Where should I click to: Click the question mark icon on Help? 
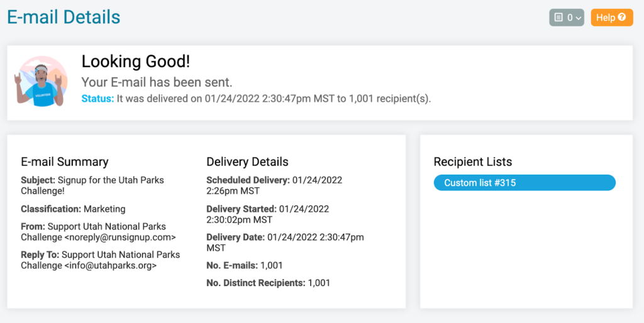pos(622,17)
